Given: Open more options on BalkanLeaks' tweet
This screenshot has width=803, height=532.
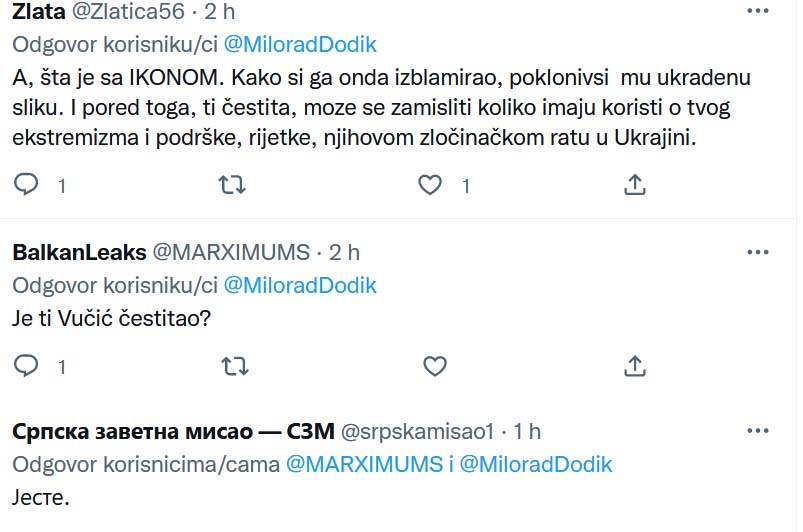Looking at the screenshot, I should click(758, 252).
